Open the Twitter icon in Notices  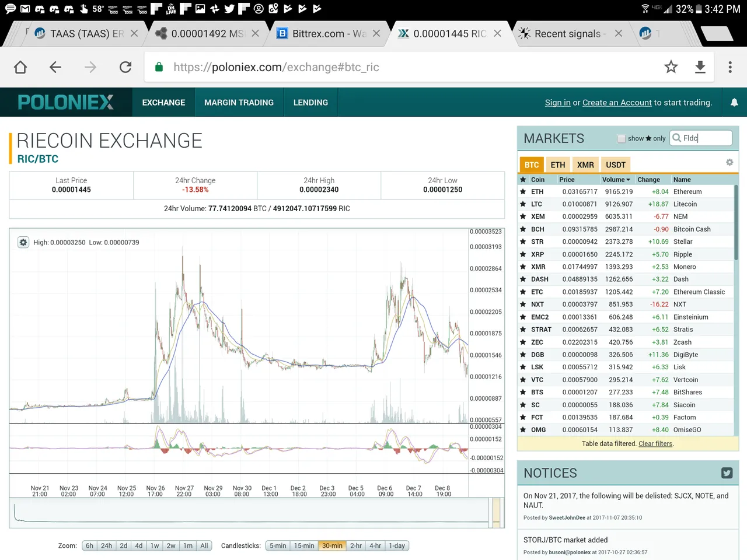[727, 473]
